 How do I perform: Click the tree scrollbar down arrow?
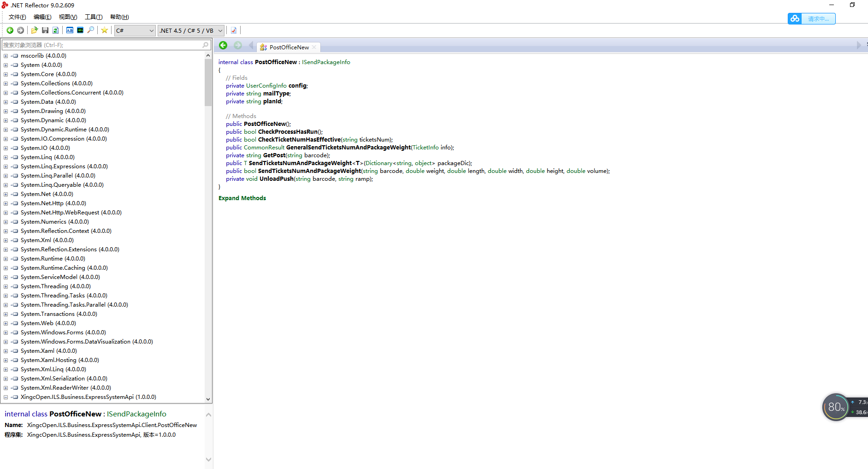(x=208, y=399)
